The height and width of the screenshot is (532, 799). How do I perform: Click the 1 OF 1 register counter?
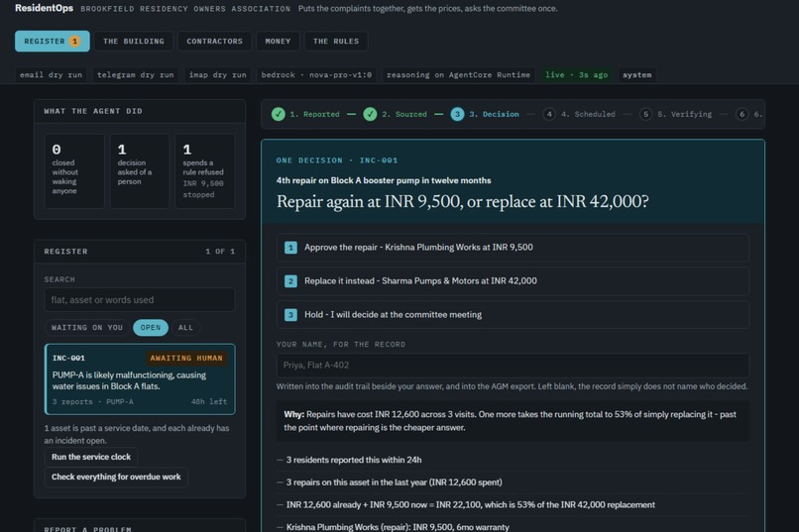(x=220, y=252)
